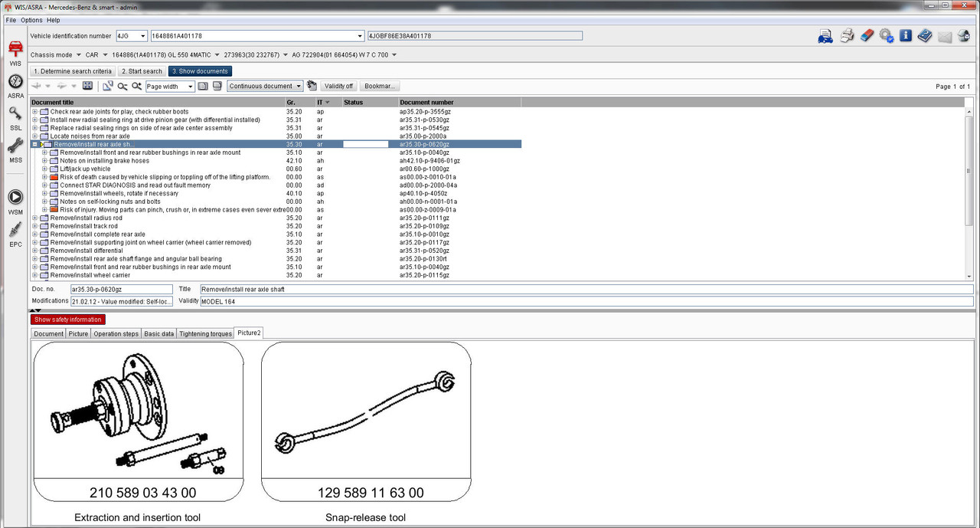Click the 3. Show documents step button

200,71
